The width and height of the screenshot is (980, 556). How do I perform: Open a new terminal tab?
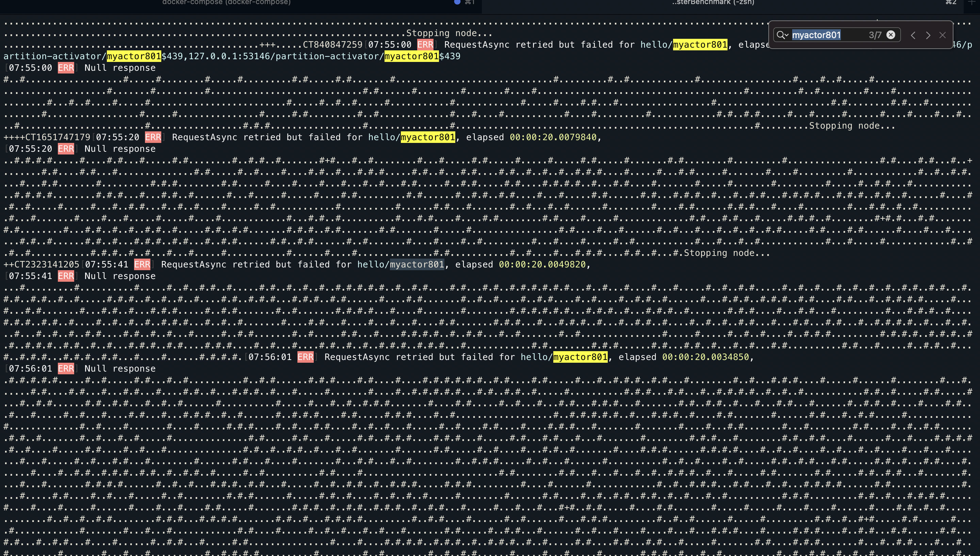coord(971,3)
